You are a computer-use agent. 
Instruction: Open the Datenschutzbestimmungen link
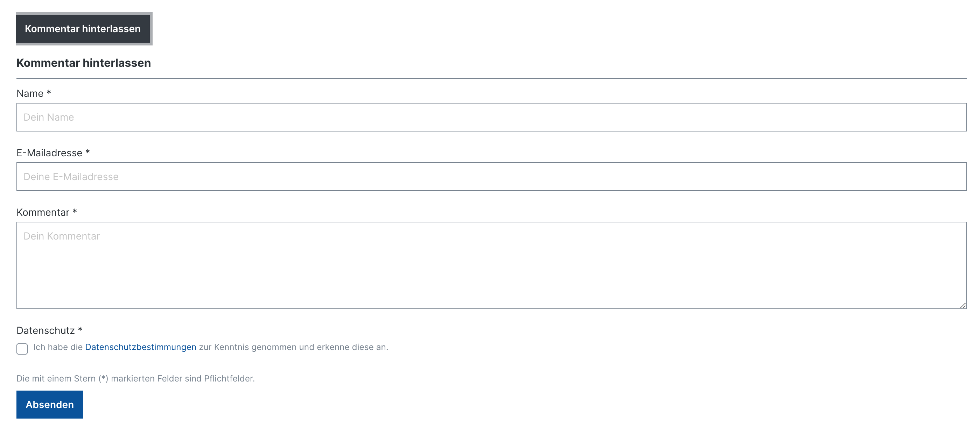pos(140,347)
